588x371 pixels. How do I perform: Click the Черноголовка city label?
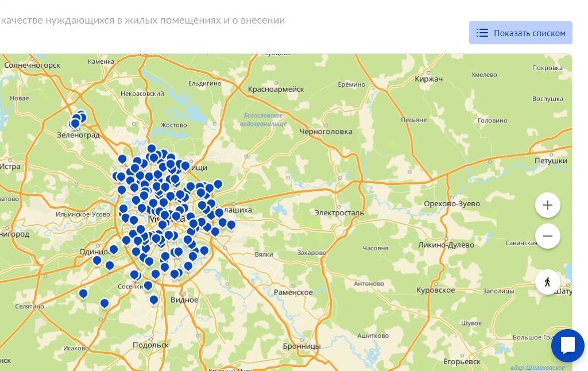[x=326, y=132]
